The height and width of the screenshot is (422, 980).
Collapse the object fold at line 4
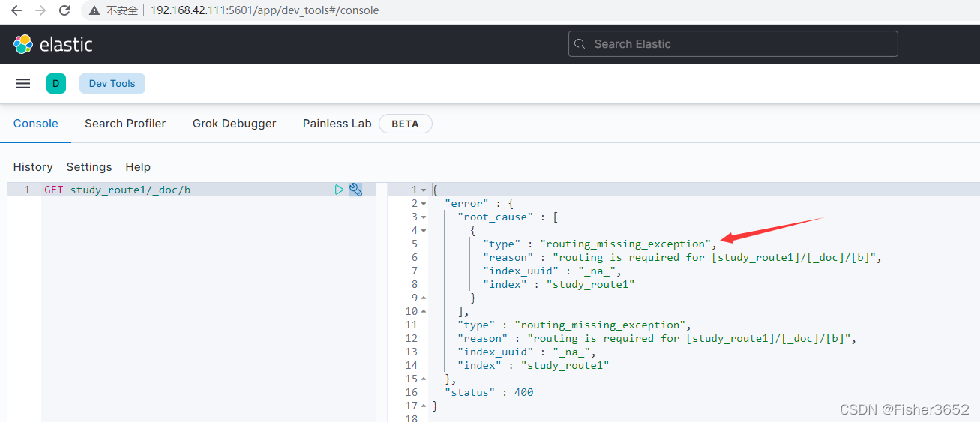pos(424,231)
